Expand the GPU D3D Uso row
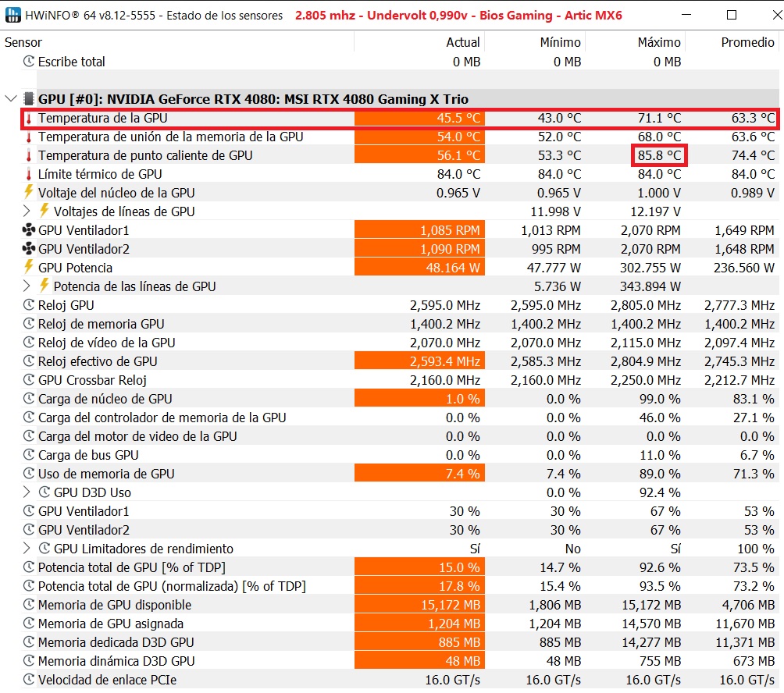This screenshot has width=784, height=693. pyautogui.click(x=27, y=492)
